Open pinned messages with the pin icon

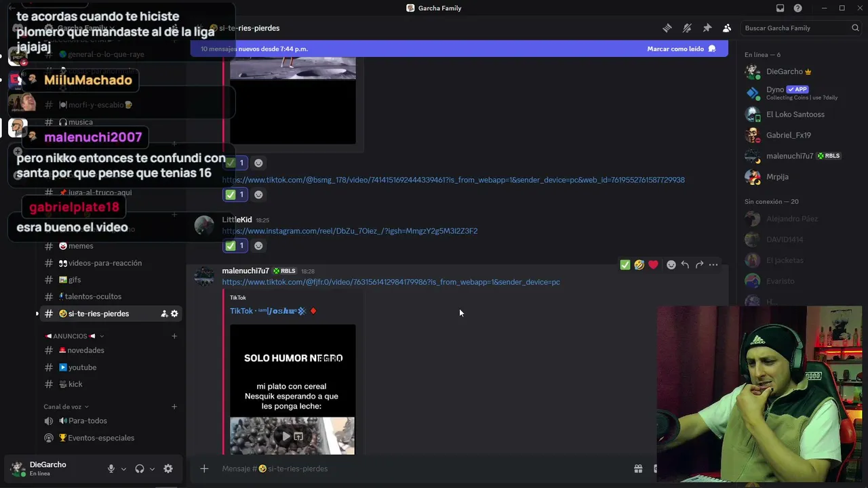click(707, 28)
